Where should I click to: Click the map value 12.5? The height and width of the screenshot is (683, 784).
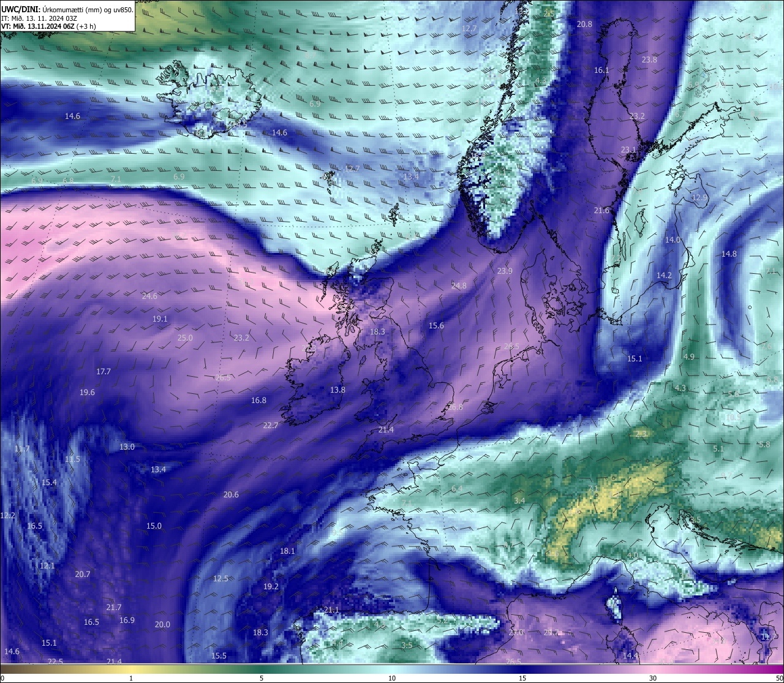click(221, 579)
